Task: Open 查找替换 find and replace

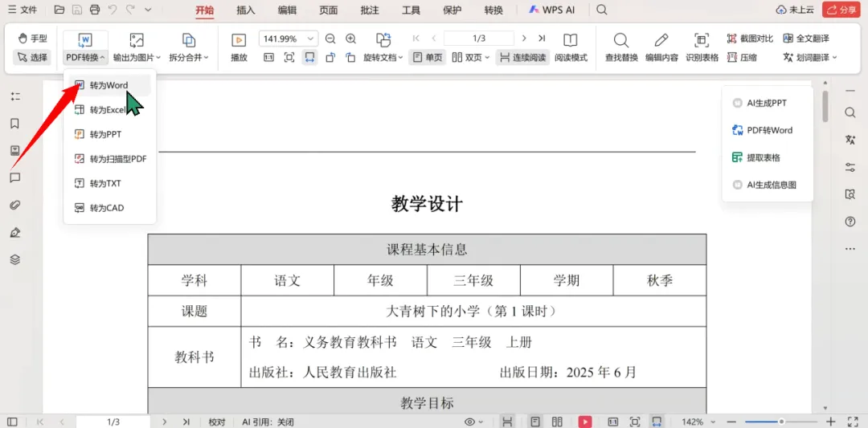Action: pyautogui.click(x=621, y=47)
